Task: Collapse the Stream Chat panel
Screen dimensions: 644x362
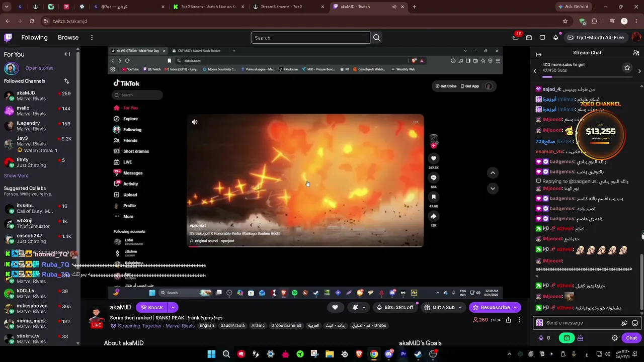Action: coord(538,54)
